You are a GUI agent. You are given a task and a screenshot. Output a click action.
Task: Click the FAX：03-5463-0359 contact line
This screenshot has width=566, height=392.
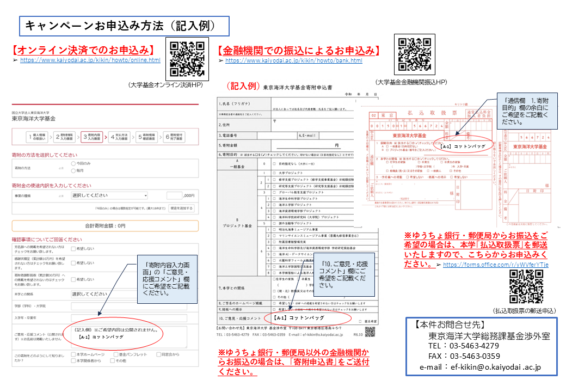tap(464, 356)
